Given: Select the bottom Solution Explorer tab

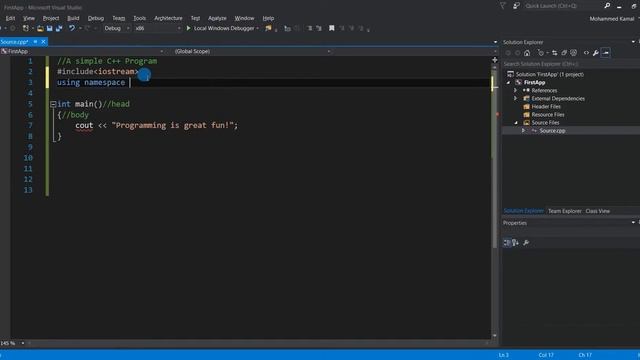Looking at the screenshot, I should coord(524,211).
